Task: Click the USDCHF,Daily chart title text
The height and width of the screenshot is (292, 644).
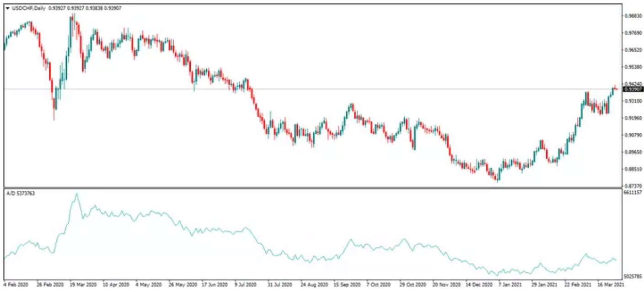Action: pyautogui.click(x=28, y=8)
